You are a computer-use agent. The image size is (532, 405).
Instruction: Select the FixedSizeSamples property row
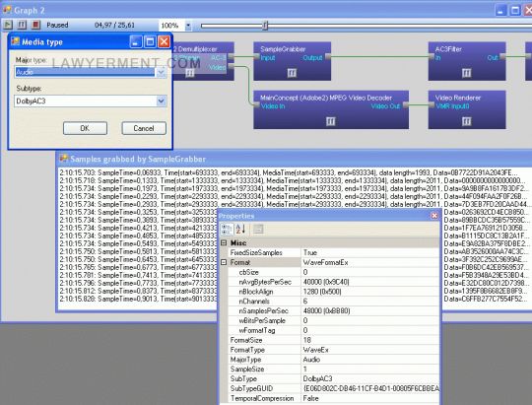334,252
